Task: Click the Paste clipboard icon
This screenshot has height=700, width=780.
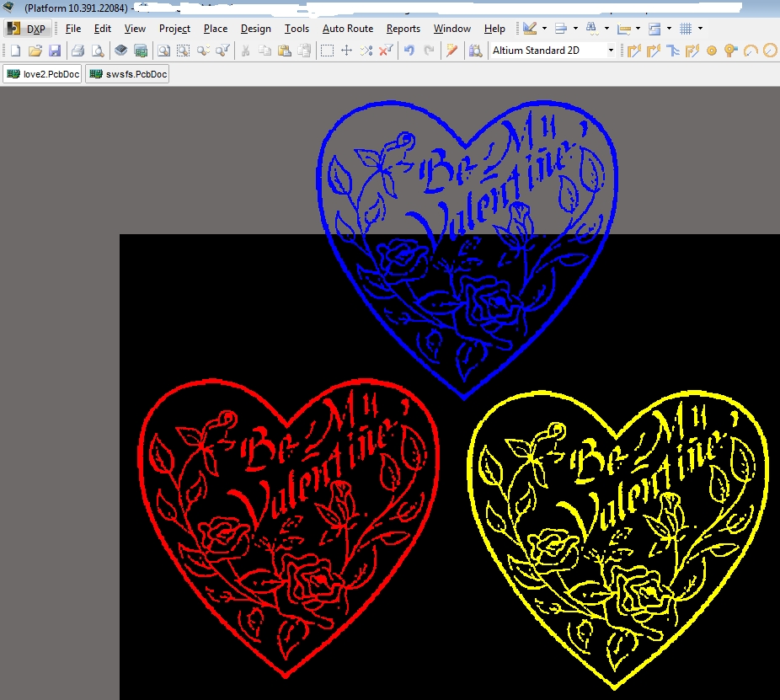Action: coord(285,51)
